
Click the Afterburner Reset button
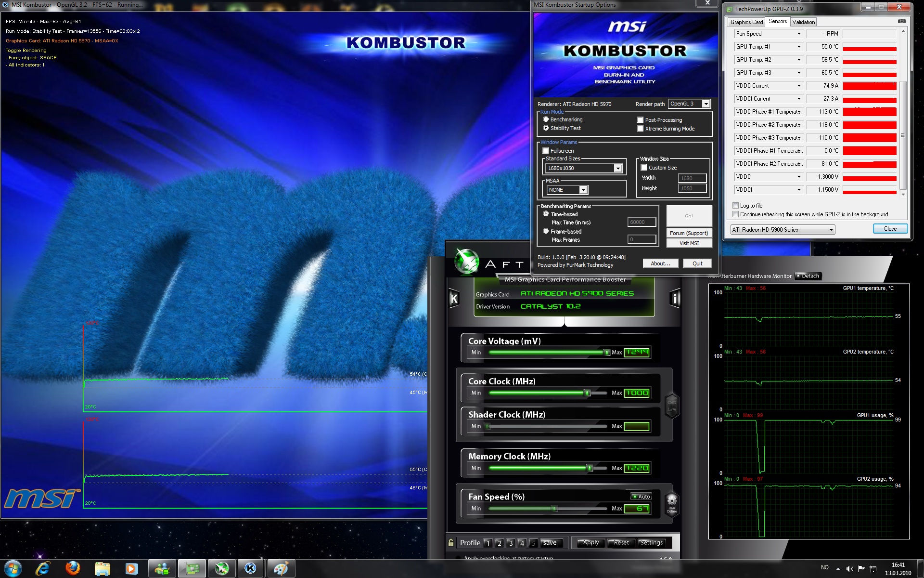point(621,543)
